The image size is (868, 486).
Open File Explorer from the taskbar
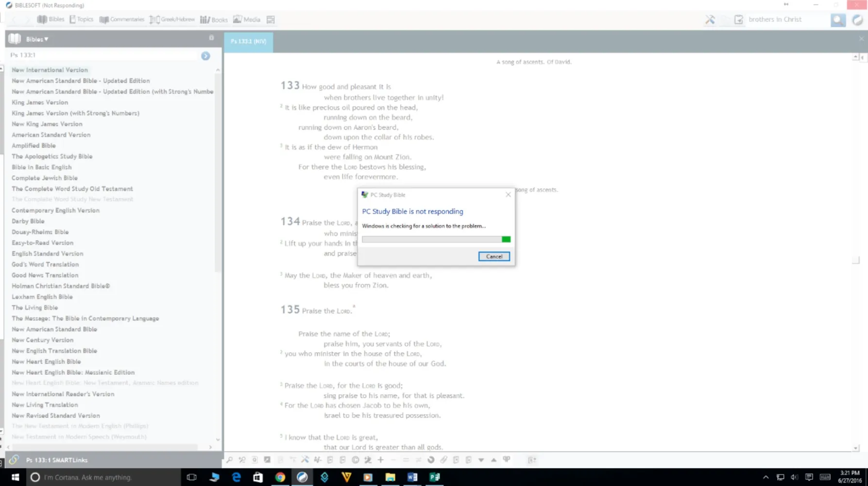point(390,477)
